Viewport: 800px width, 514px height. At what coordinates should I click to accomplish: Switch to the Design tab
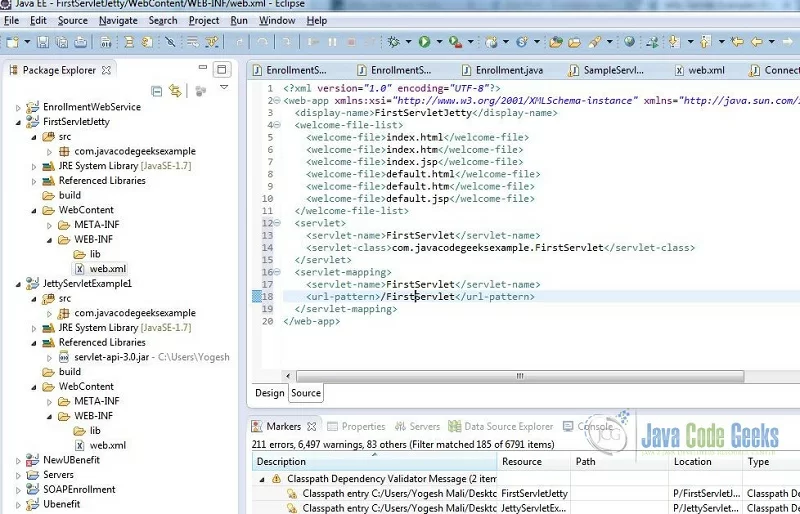(x=269, y=393)
